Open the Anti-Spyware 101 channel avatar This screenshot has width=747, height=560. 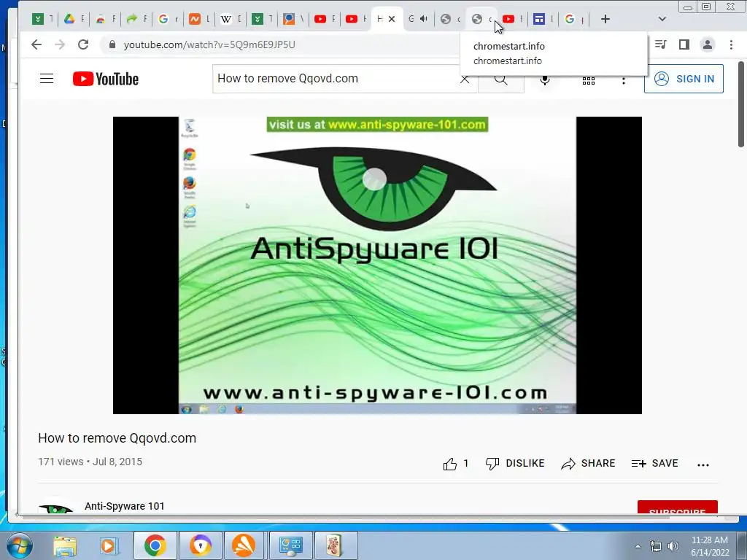pos(56,507)
